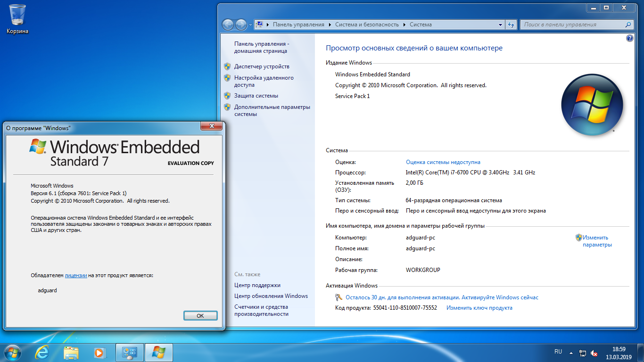This screenshot has height=362, width=644.
Task: Expand the arrow after Панель управления breadcrumb
Action: click(330, 25)
